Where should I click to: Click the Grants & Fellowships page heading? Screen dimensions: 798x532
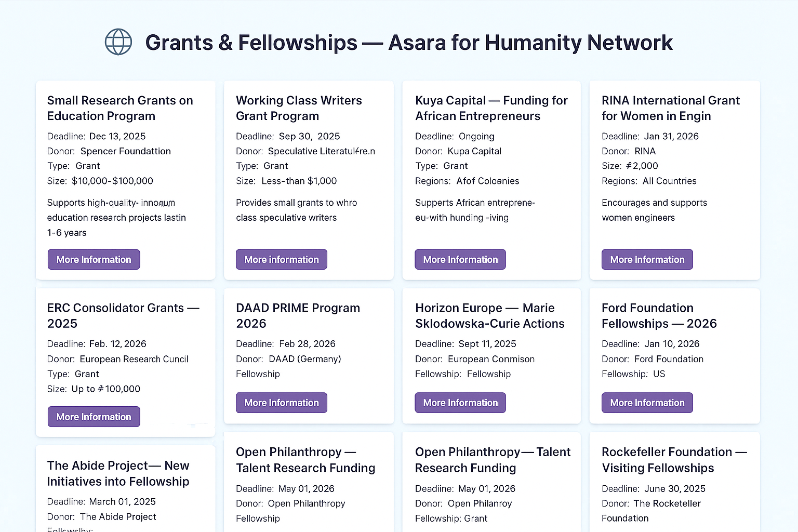click(x=409, y=43)
